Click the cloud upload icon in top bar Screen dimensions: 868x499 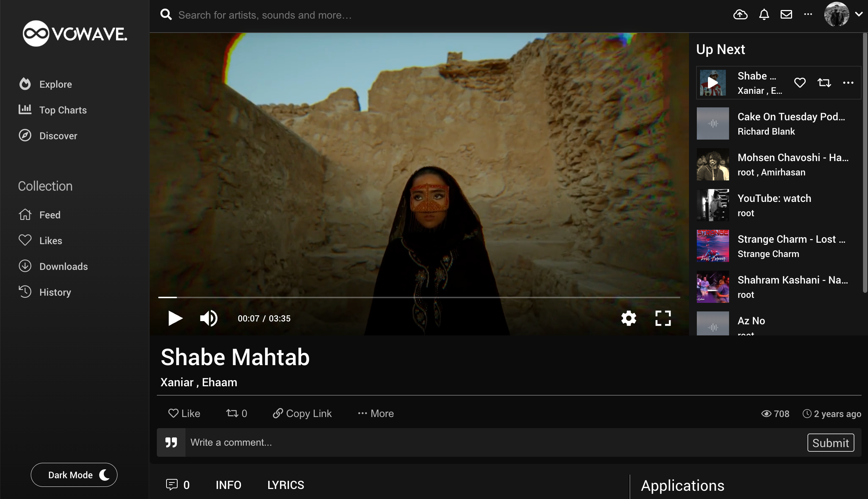740,14
